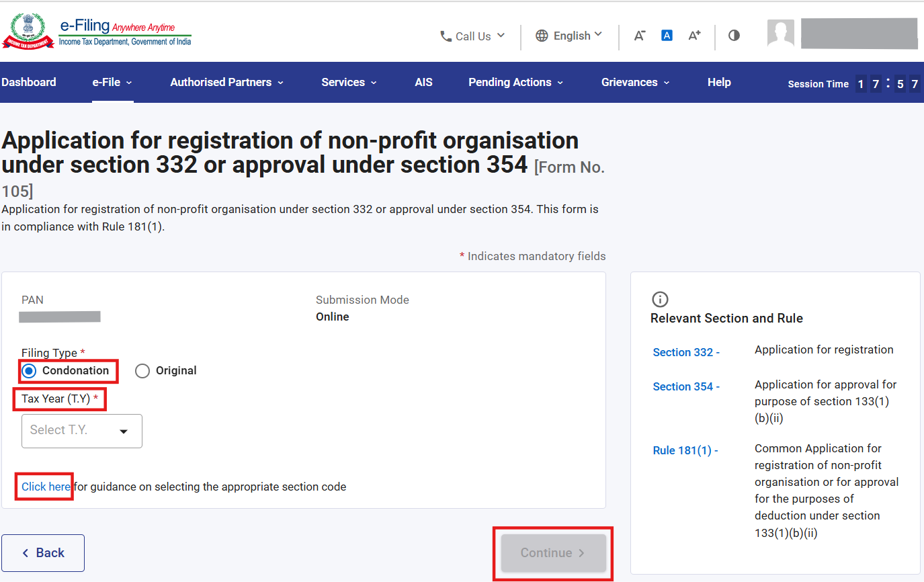
Task: Expand the Authorised Partners menu
Action: coord(227,82)
